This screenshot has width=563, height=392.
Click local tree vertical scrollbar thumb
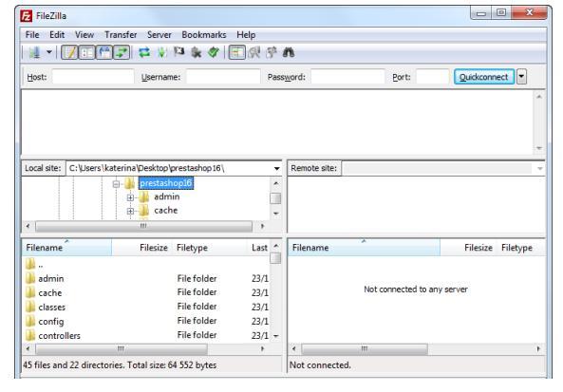coord(275,198)
